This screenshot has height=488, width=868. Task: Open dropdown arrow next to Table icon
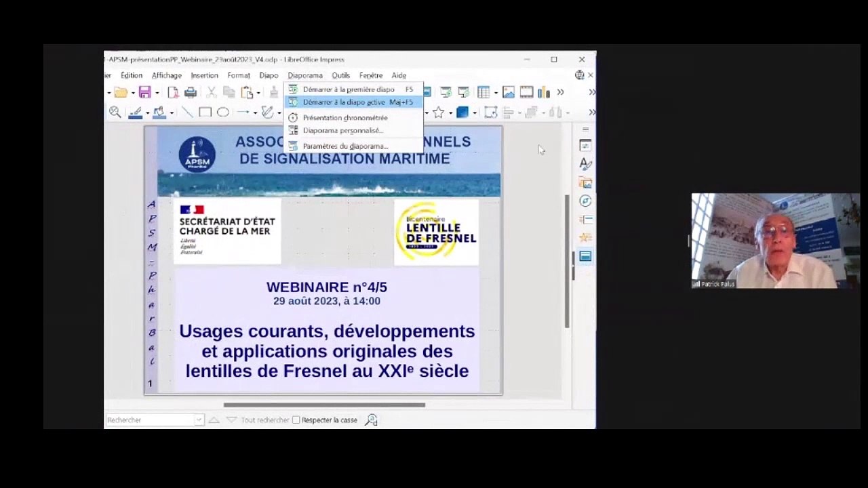[x=496, y=93]
